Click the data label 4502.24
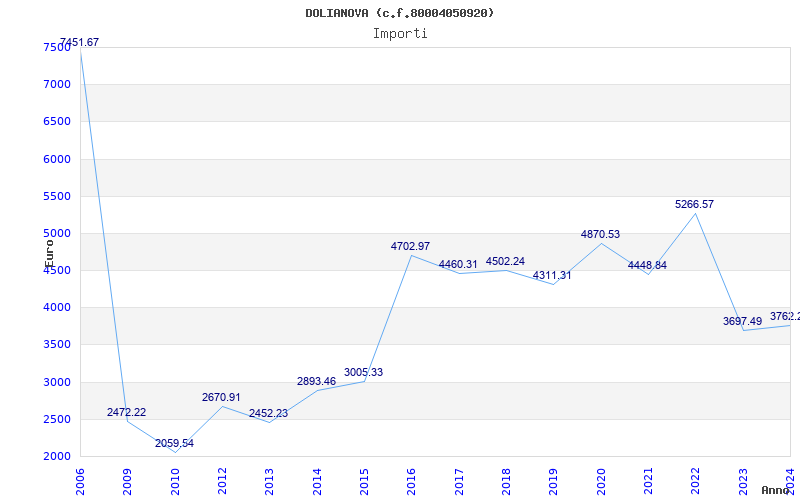This screenshot has width=800, height=500. point(505,261)
